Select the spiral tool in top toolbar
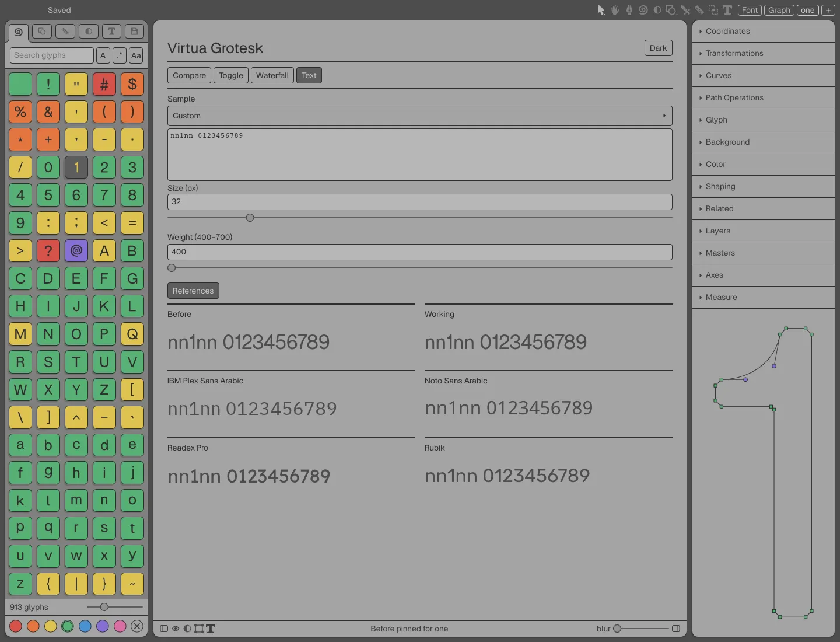The image size is (840, 642). click(x=643, y=10)
